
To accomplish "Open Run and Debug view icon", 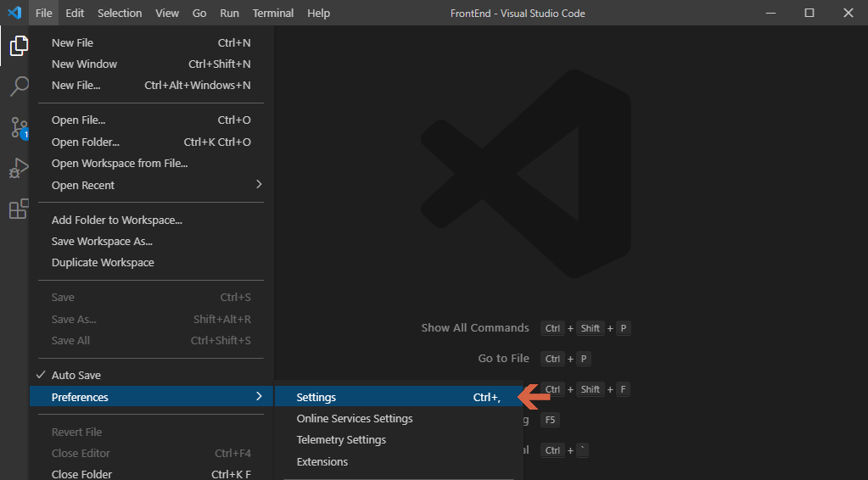I will pyautogui.click(x=19, y=168).
